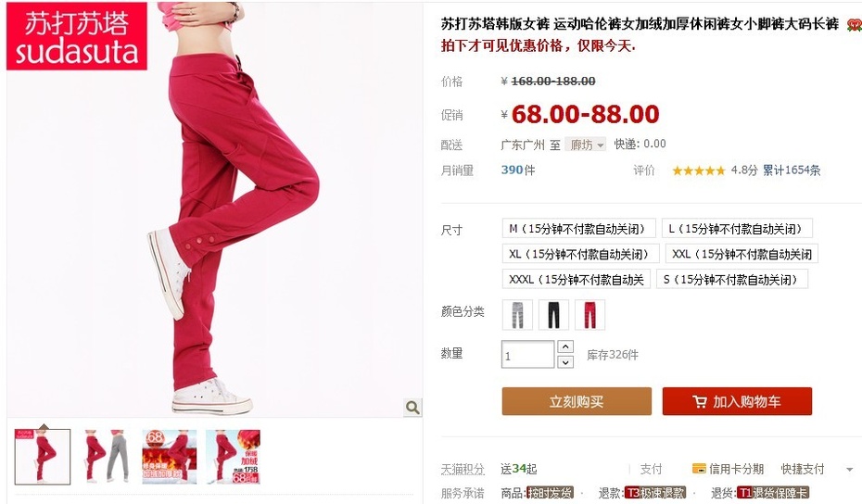Viewport: 862px width, 504px height.
Task: Select the gray pants color swatch
Action: [x=517, y=315]
